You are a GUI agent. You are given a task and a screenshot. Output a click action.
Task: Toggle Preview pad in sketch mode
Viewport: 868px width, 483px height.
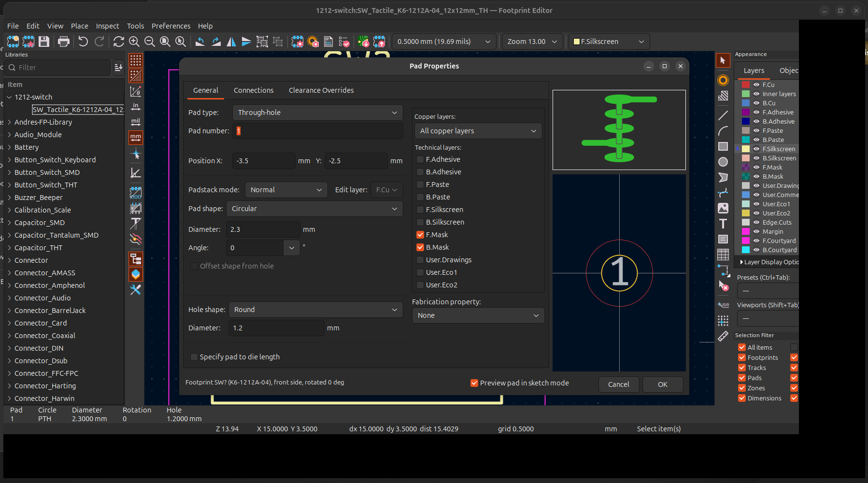click(474, 383)
